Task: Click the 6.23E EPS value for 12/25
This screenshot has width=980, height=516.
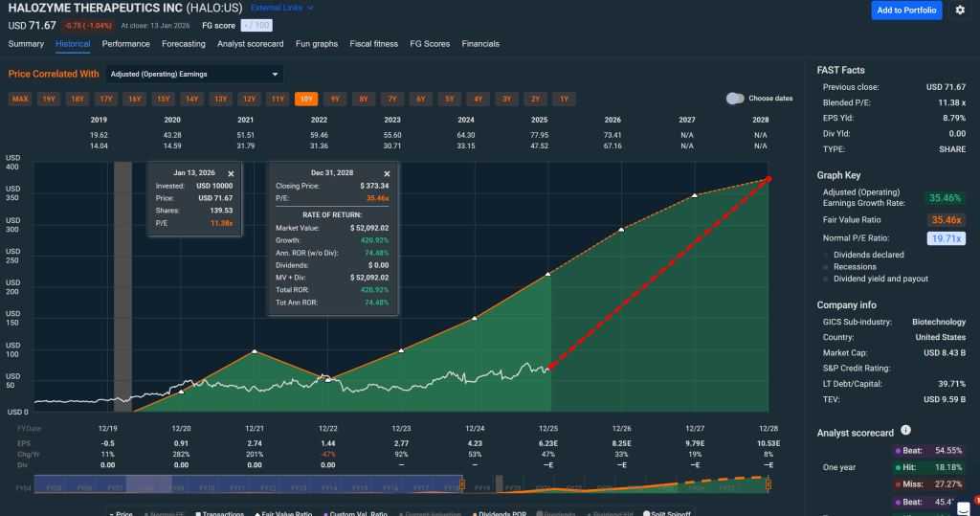Action: 548,443
